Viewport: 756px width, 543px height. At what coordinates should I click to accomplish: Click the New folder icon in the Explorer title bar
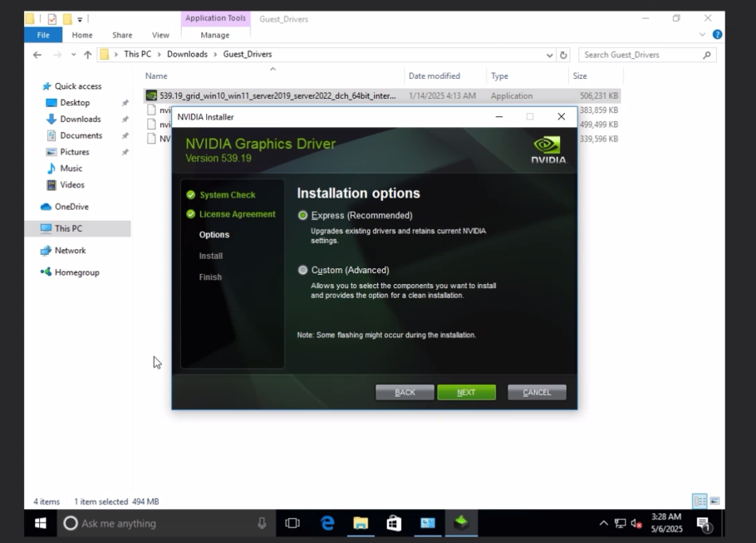(x=67, y=19)
